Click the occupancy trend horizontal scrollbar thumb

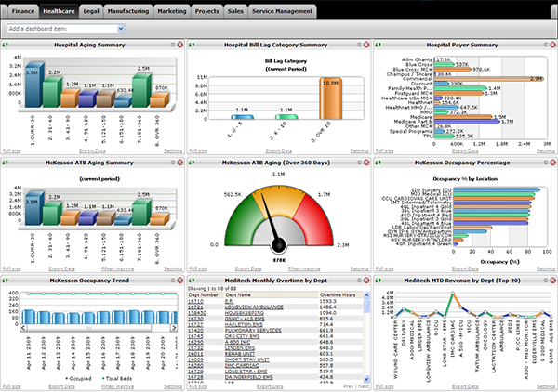(89, 328)
